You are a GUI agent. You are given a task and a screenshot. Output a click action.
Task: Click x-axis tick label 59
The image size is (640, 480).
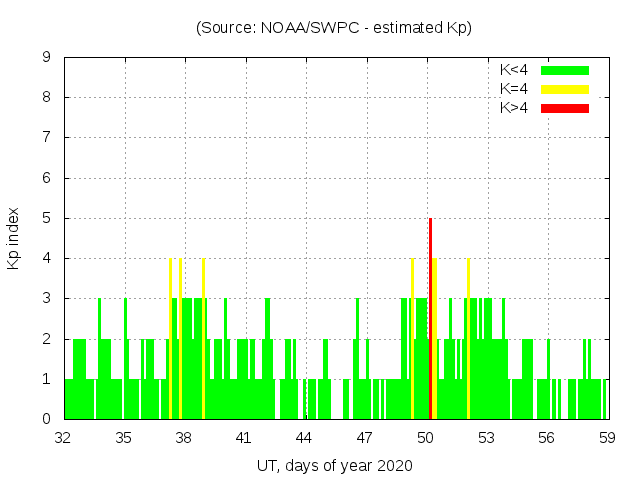(606, 437)
